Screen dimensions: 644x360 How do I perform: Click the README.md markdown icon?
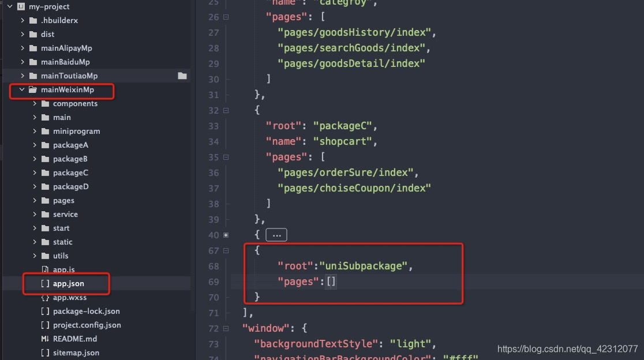pos(45,339)
